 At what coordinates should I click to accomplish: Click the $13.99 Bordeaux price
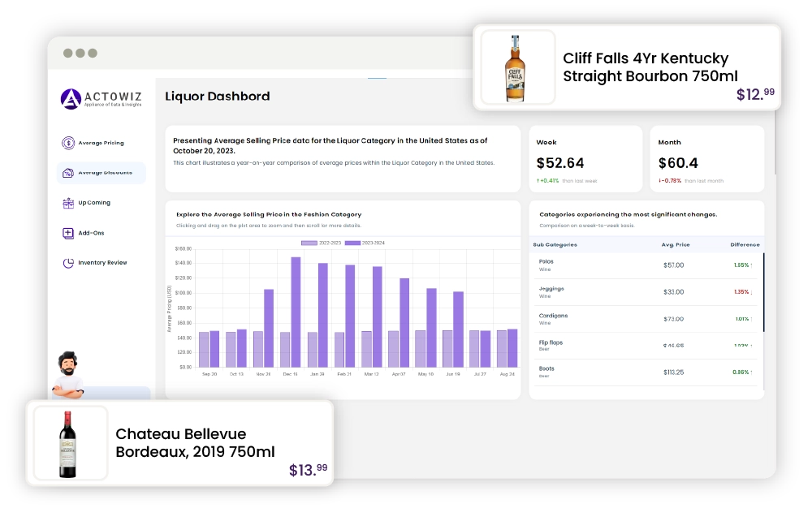pos(308,469)
